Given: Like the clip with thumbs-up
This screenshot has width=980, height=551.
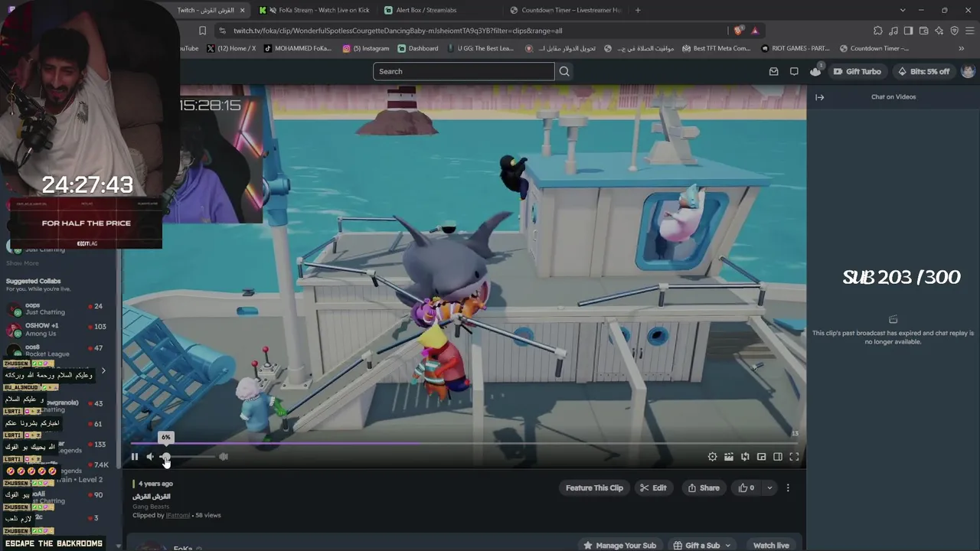Looking at the screenshot, I should [746, 487].
